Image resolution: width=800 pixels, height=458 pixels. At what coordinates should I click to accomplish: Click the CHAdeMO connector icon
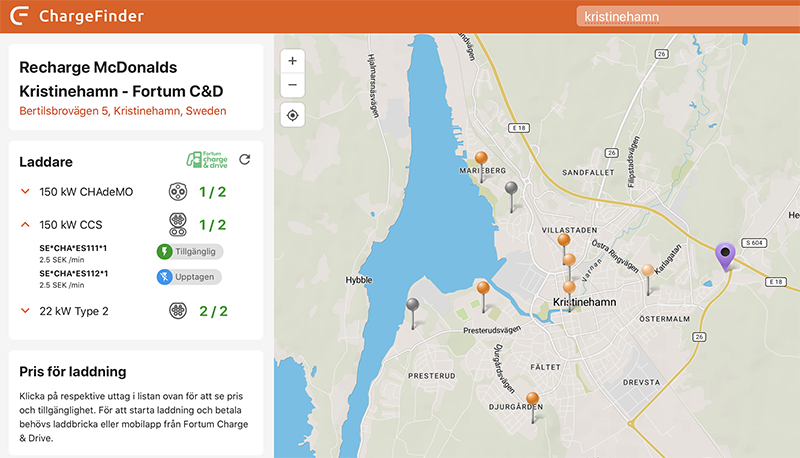click(x=178, y=192)
